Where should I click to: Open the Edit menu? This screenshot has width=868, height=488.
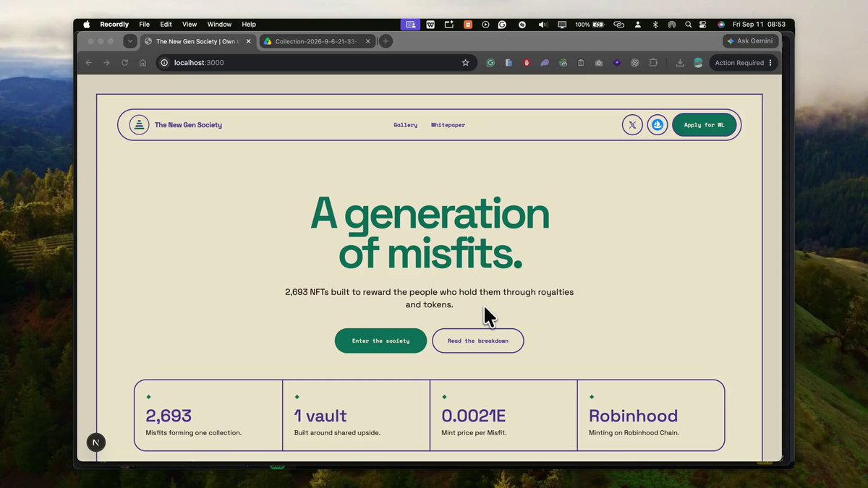pos(166,25)
